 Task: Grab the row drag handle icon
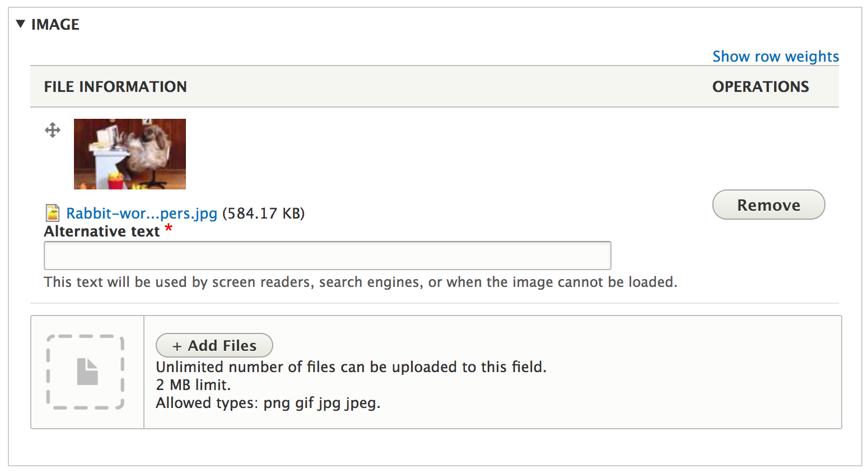tap(53, 131)
